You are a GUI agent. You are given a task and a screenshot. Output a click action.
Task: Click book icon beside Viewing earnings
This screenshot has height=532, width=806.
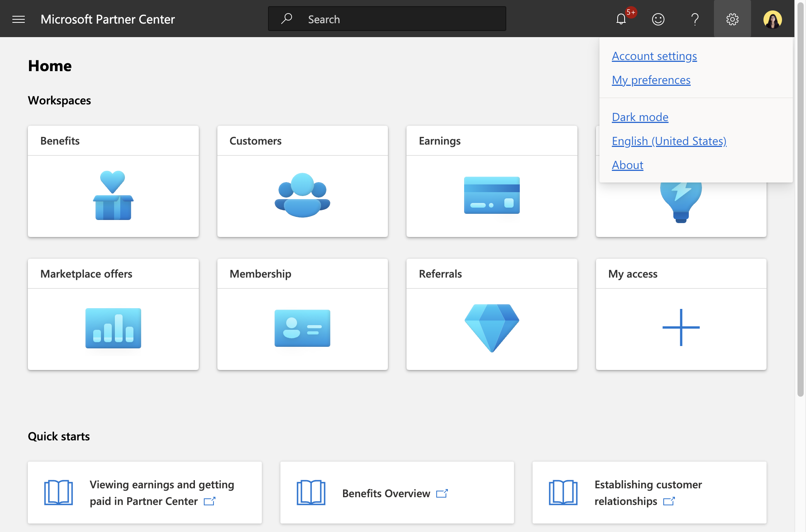pyautogui.click(x=58, y=493)
